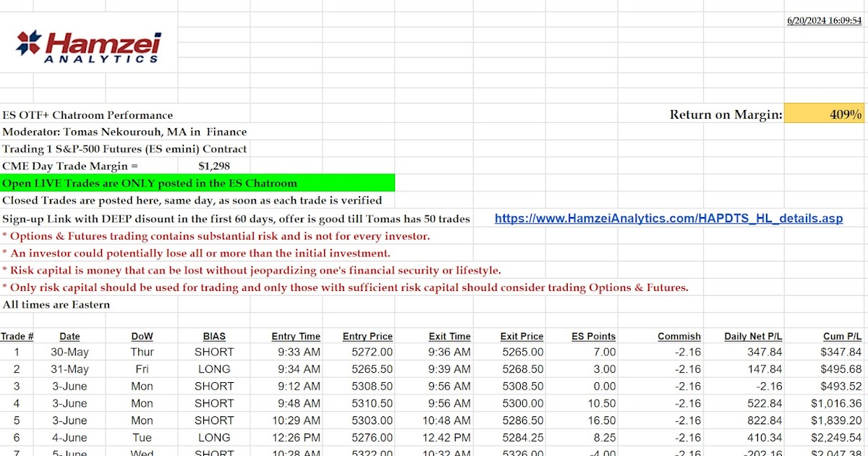Select the 30-May date cell
This screenshot has height=456, width=868.
70,352
